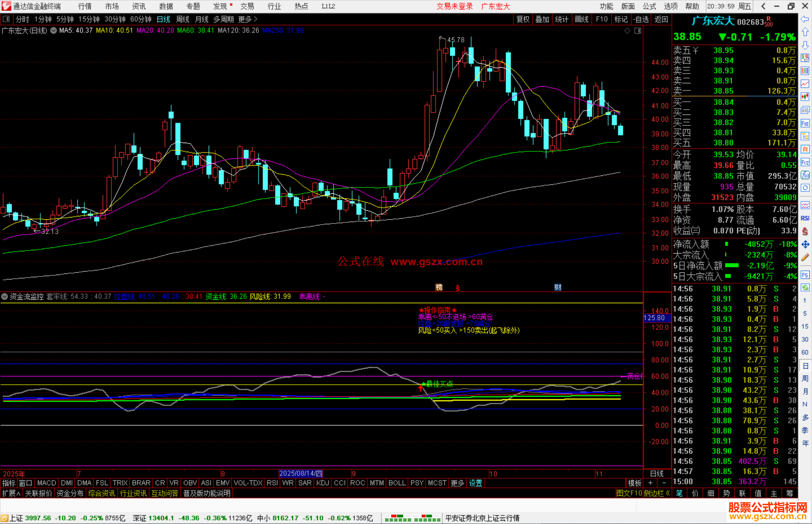Click the F12 trading sidebar icon
This screenshot has width=812, height=524.
(805, 162)
